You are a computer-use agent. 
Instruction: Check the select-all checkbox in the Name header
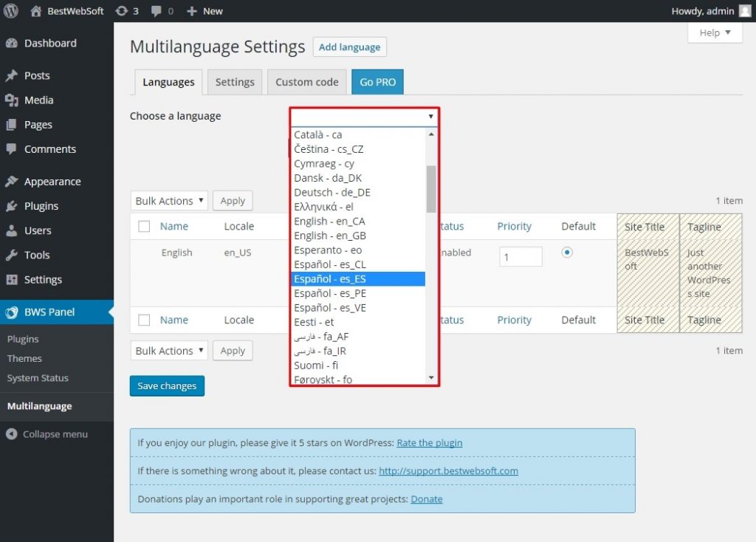pos(143,226)
